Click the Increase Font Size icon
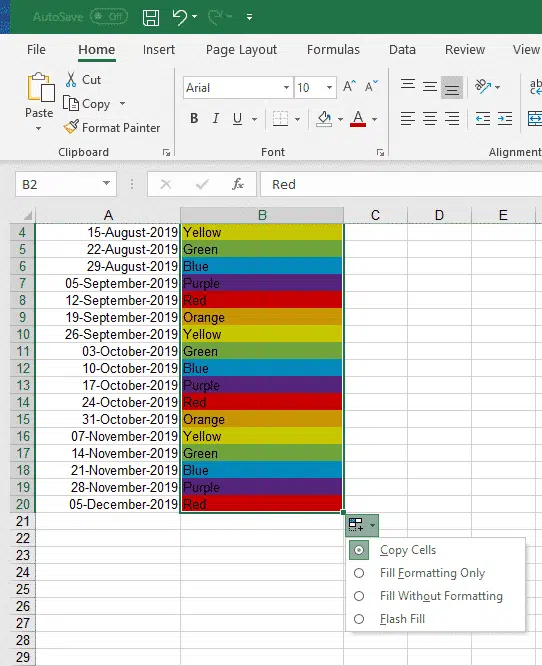The image size is (542, 666). (349, 87)
